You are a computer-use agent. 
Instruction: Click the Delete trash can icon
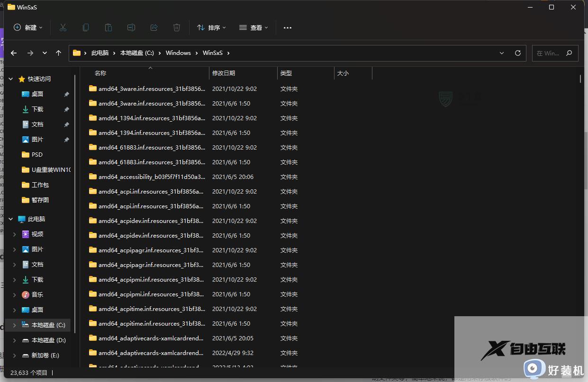point(177,27)
